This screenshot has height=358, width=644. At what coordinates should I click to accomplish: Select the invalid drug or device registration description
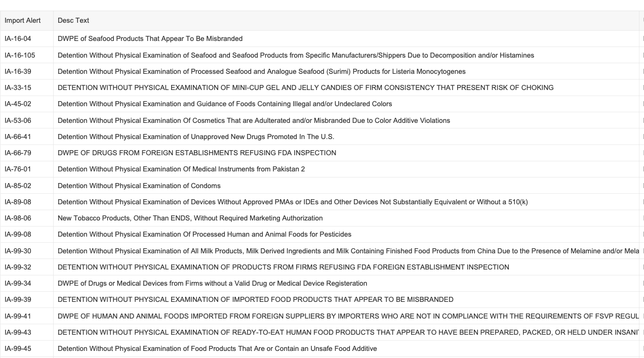pos(212,283)
